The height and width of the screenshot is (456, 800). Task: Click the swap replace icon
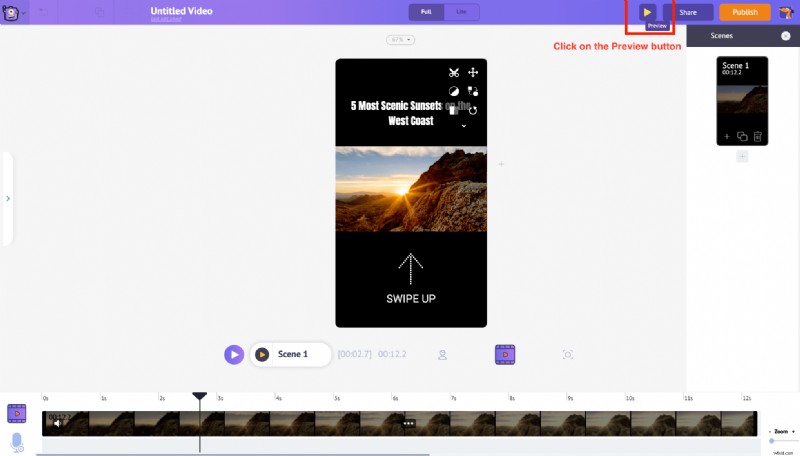473,91
